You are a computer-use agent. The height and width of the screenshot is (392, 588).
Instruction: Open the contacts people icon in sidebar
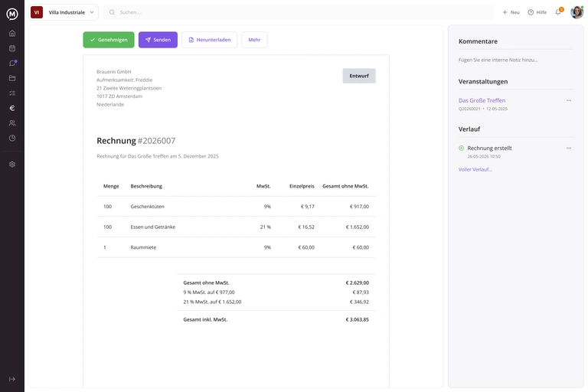12,123
